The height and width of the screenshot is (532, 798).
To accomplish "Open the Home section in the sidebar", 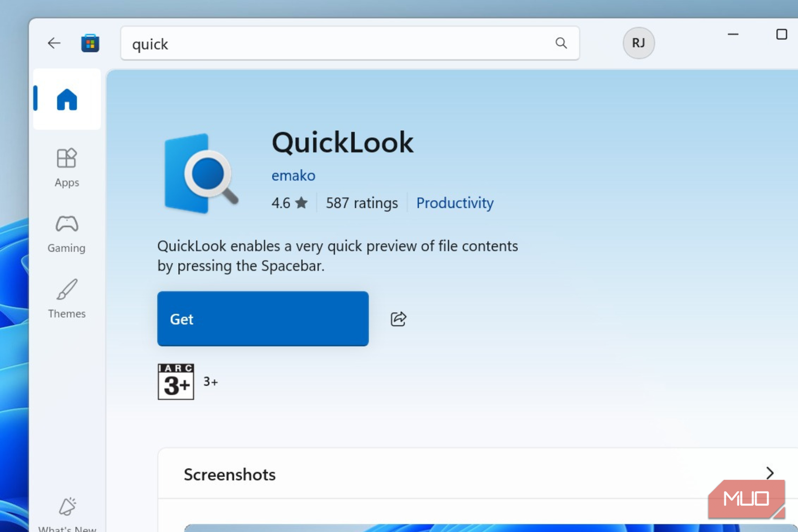I will tap(66, 100).
